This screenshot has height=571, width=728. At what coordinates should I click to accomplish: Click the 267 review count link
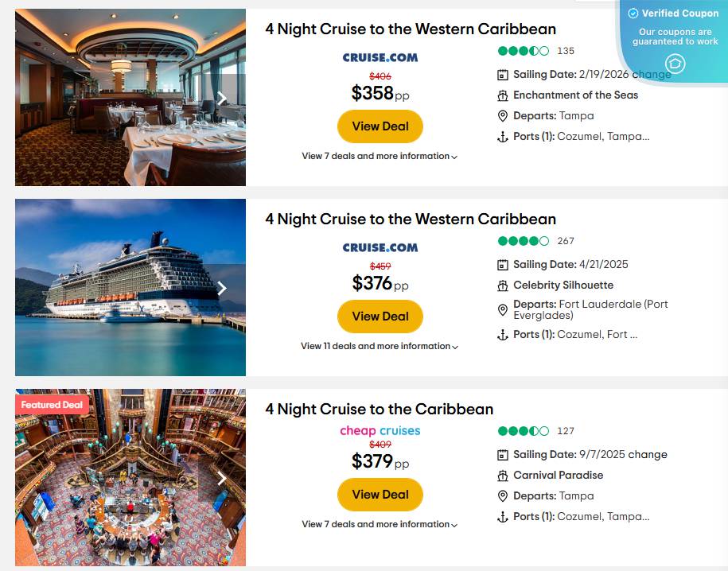tap(566, 241)
